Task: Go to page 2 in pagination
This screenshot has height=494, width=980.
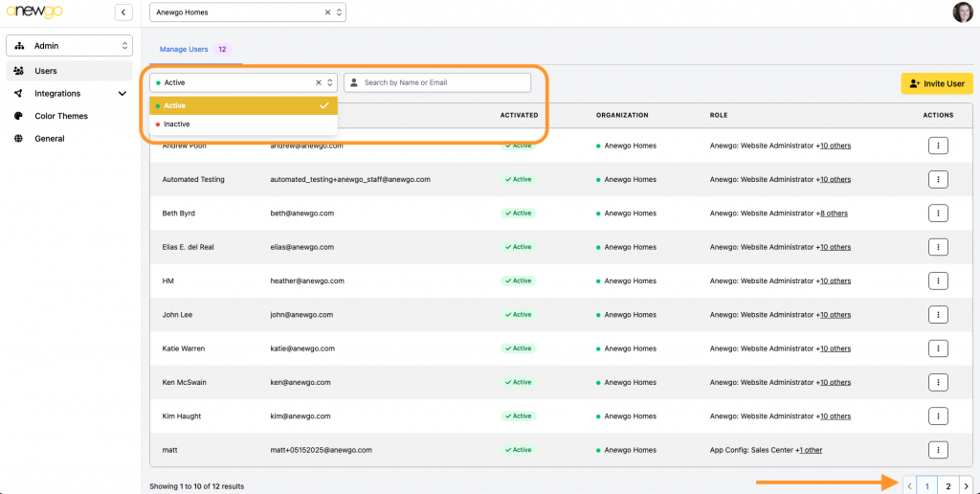Action: tap(948, 486)
